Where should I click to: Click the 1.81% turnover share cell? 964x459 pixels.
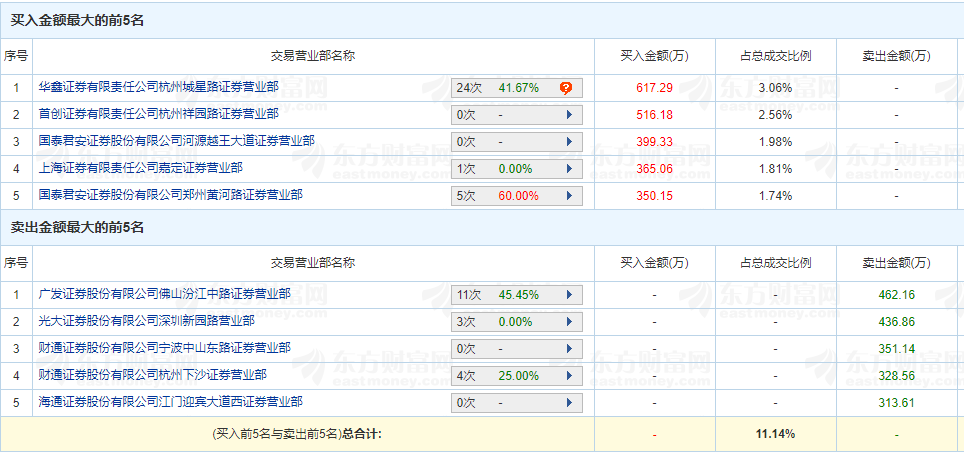775,169
